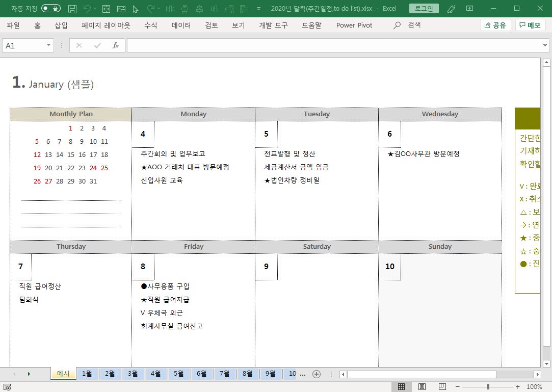552x392 pixels.
Task: Open the 도움말 ribbon tab
Action: 311,25
